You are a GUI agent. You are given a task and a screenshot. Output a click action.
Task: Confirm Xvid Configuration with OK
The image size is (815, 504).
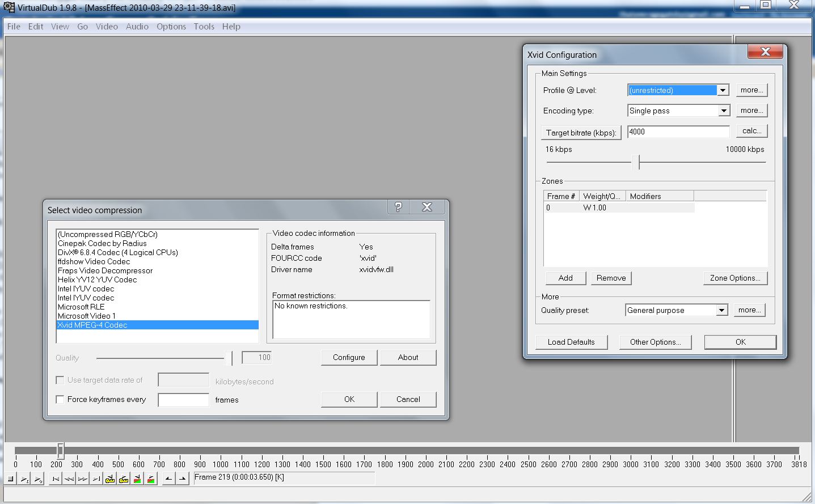[x=740, y=342]
